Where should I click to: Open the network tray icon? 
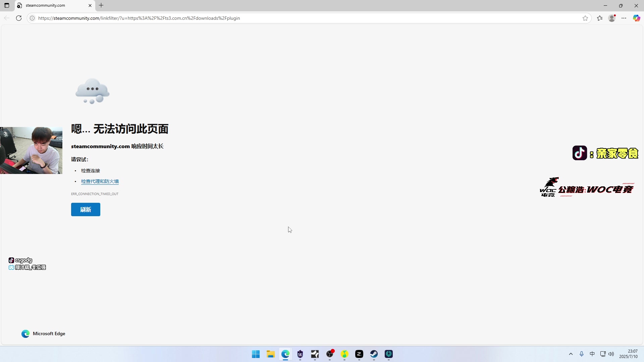click(x=603, y=354)
